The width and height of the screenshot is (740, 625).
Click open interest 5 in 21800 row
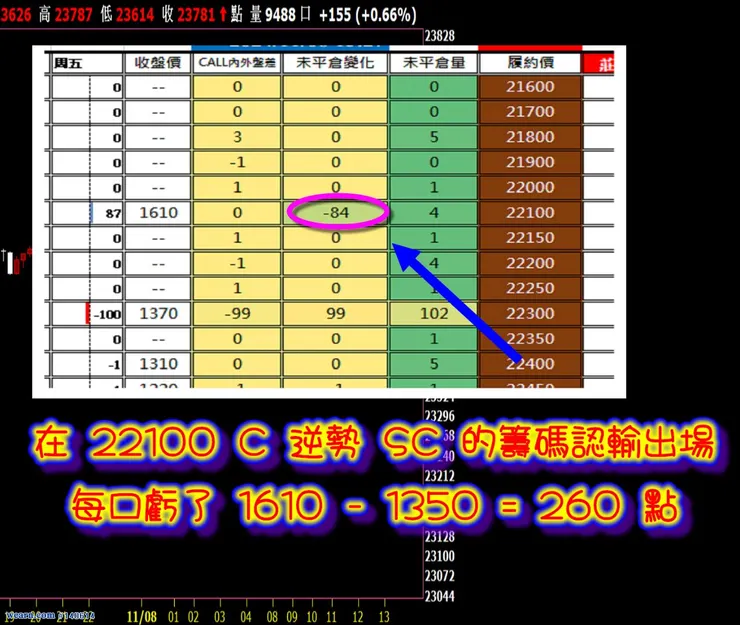tap(434, 137)
